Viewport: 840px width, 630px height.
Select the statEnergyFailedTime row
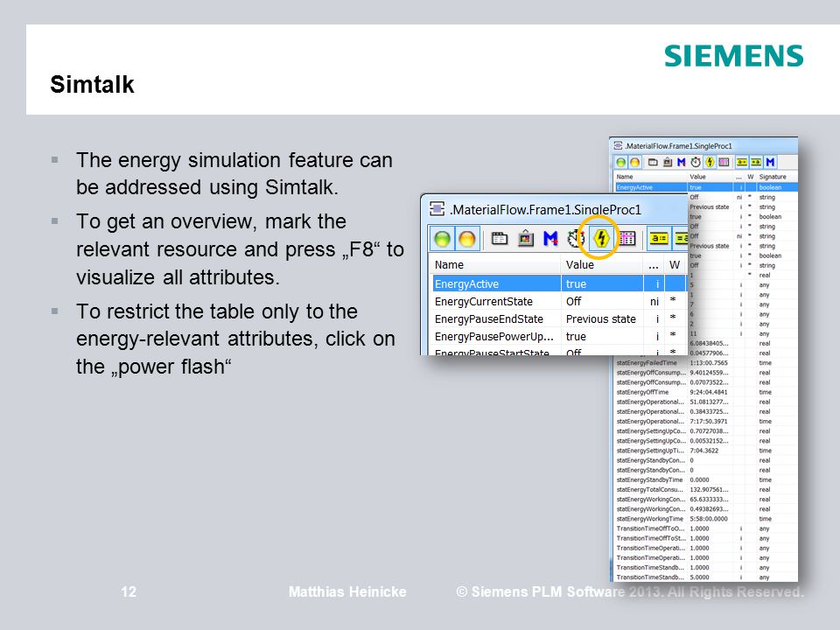point(705,362)
